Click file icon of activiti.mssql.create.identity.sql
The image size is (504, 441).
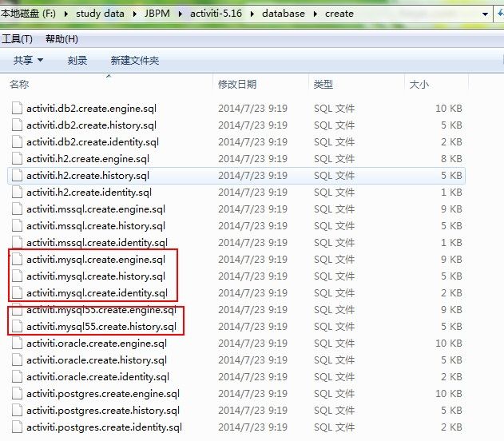point(17,242)
